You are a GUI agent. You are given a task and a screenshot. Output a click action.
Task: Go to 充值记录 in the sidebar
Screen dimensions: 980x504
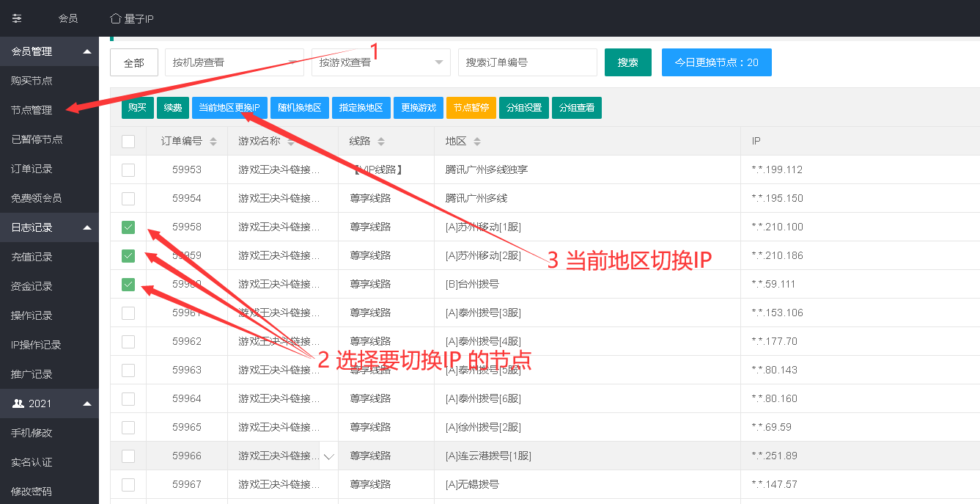pyautogui.click(x=32, y=257)
